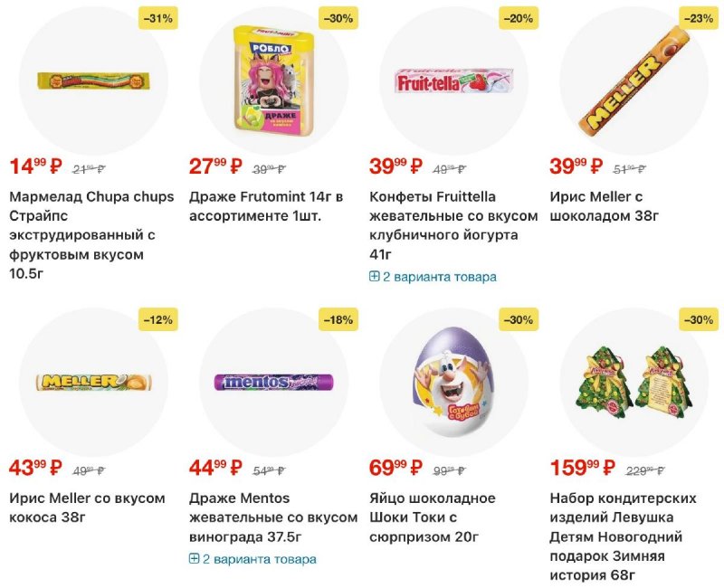Click the Mentos grape dragee product image

tap(273, 383)
